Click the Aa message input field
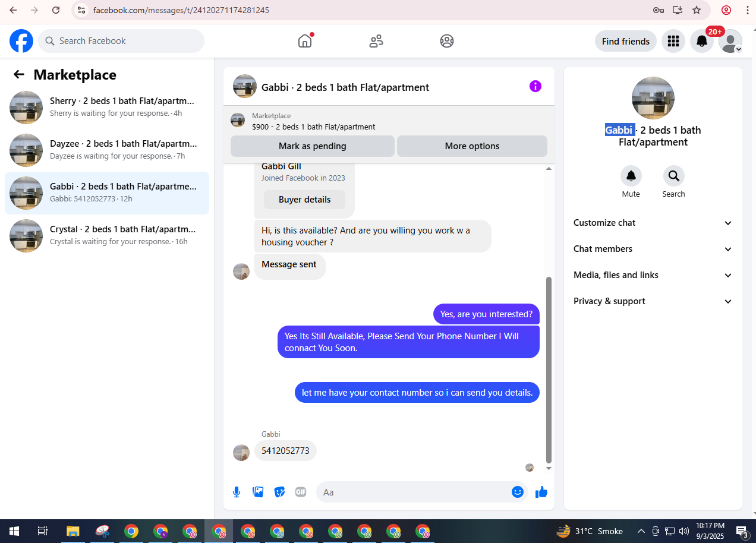The width and height of the screenshot is (756, 543). point(413,492)
